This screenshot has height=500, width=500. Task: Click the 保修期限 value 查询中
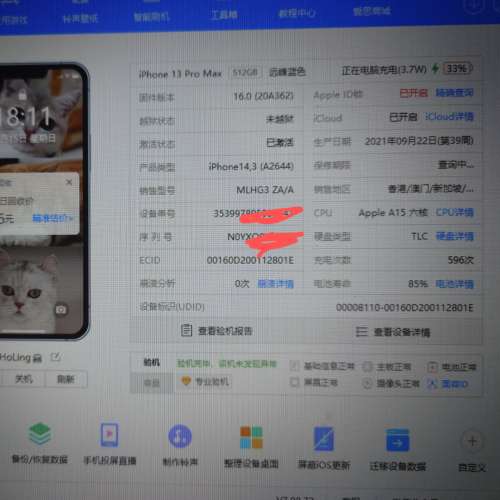click(456, 165)
